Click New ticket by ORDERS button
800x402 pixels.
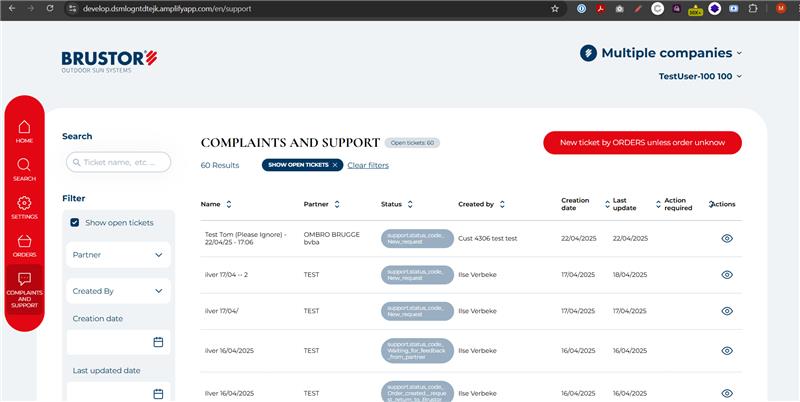pyautogui.click(x=642, y=143)
